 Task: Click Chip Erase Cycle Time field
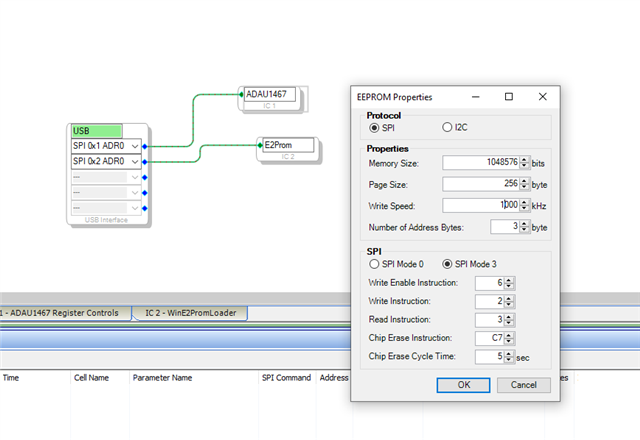pos(490,356)
